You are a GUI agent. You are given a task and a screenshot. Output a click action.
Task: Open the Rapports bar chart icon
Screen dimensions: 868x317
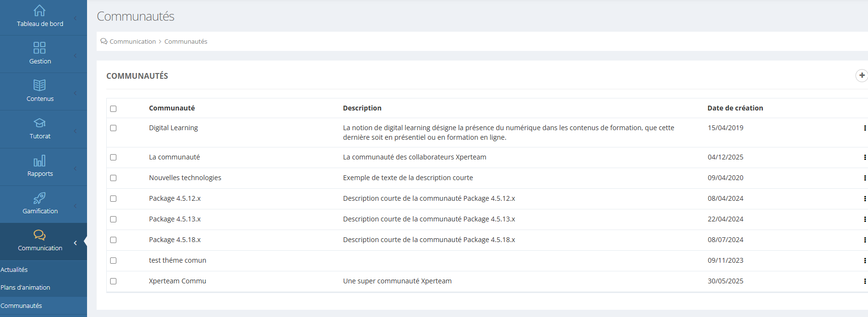(x=39, y=160)
